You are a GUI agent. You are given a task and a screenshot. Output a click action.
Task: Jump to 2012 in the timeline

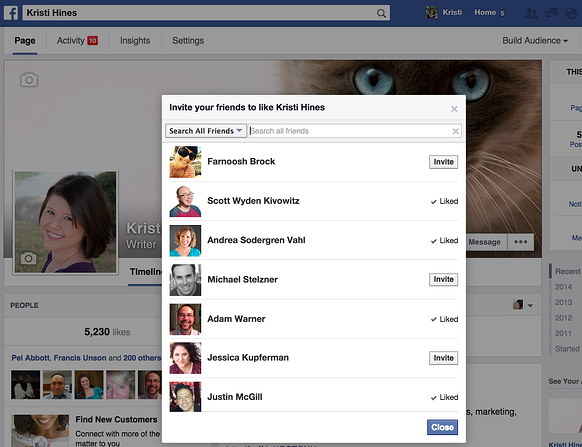pyautogui.click(x=563, y=318)
